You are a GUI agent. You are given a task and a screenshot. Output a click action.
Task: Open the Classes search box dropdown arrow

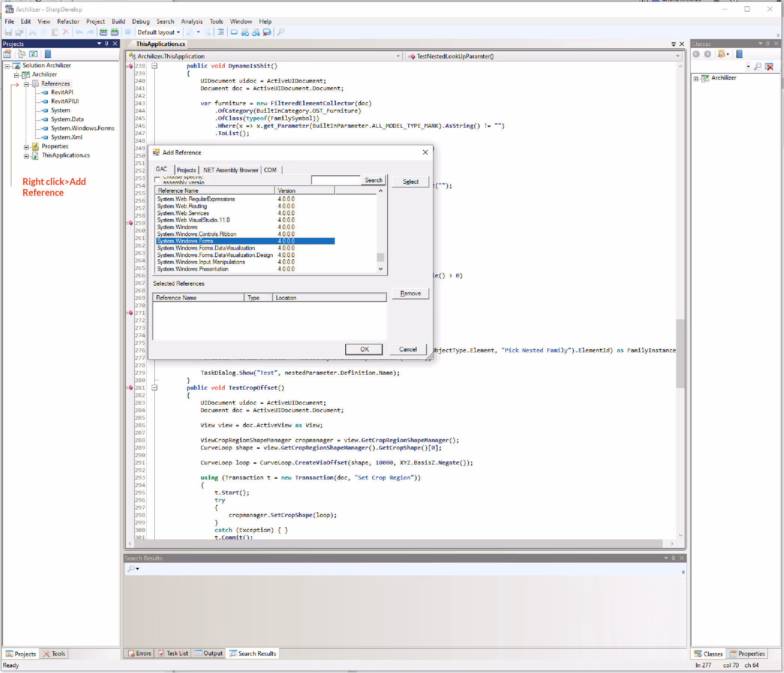pyautogui.click(x=748, y=67)
